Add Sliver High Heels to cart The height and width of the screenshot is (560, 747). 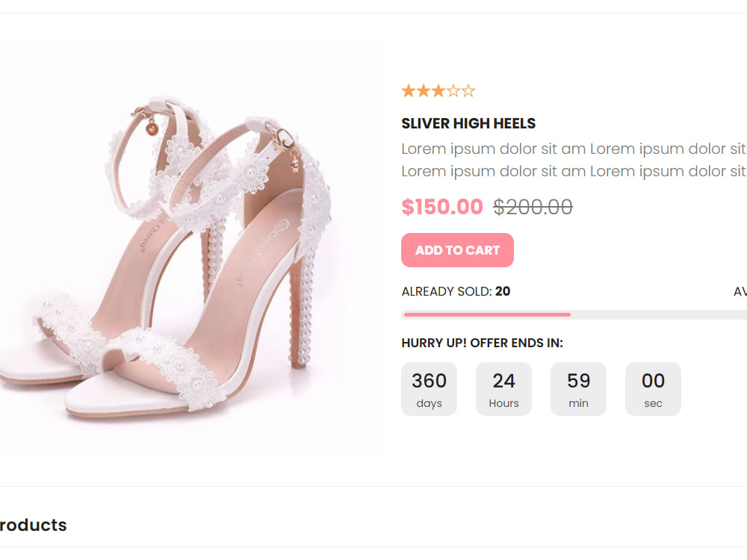coord(457,250)
